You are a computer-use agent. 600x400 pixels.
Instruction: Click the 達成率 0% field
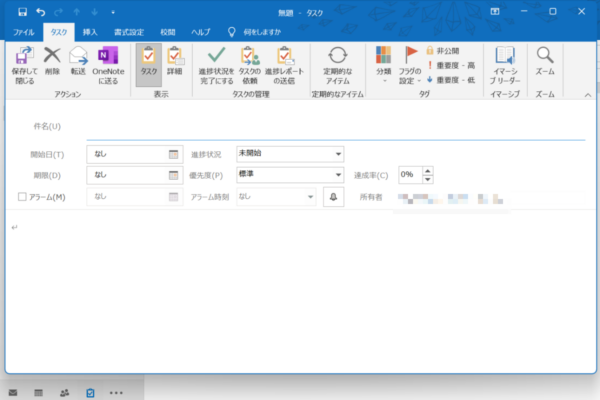(x=410, y=175)
